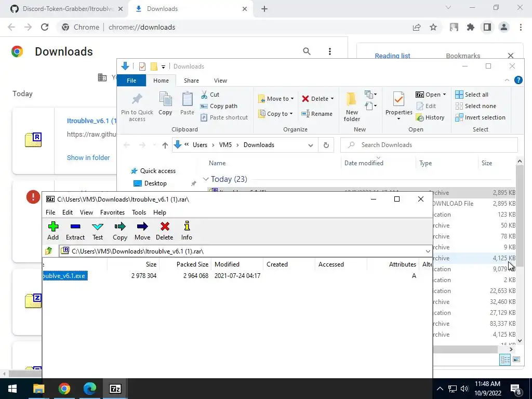Open the Explorer File tab
Viewport: 532px width, 399px height.
[x=131, y=81]
